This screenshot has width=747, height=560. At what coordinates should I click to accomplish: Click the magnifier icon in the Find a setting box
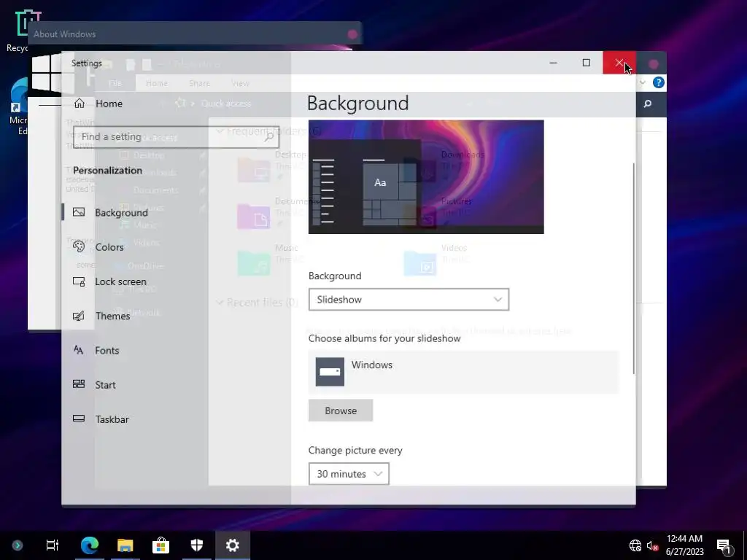[x=268, y=137]
